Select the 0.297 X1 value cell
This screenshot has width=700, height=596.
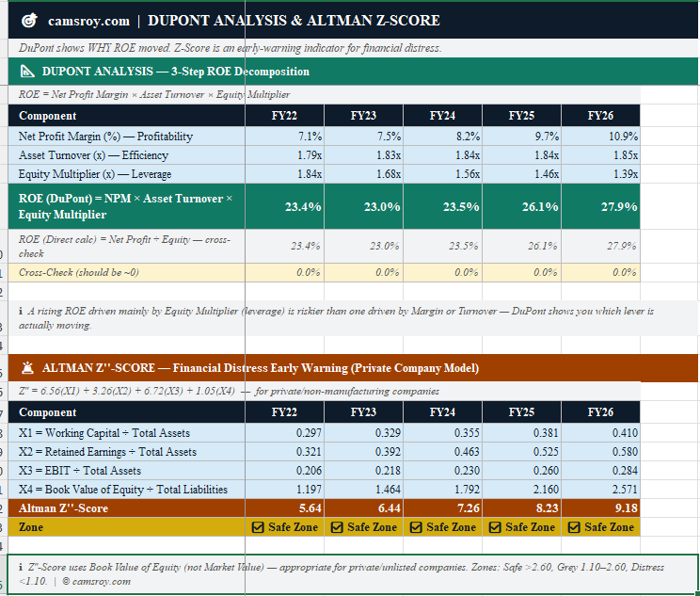(x=284, y=433)
